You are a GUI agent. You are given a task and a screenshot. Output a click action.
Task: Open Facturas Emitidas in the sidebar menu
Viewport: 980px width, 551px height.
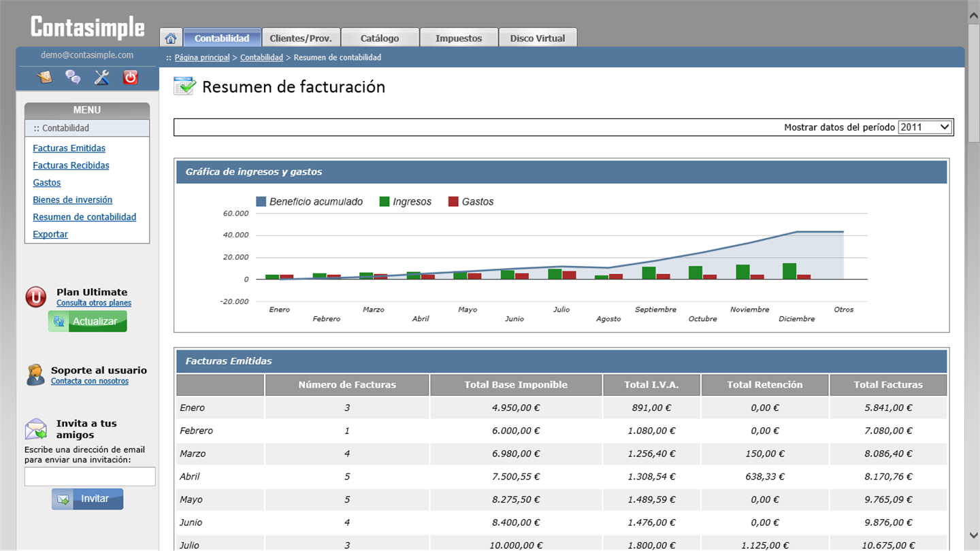coord(69,148)
